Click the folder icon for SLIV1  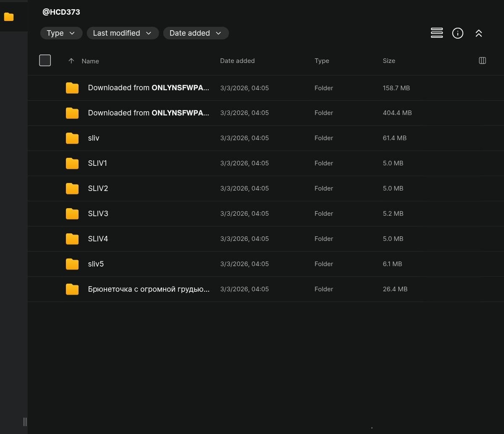tap(72, 163)
